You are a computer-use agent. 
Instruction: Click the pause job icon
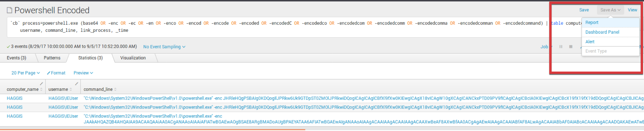coord(561,47)
